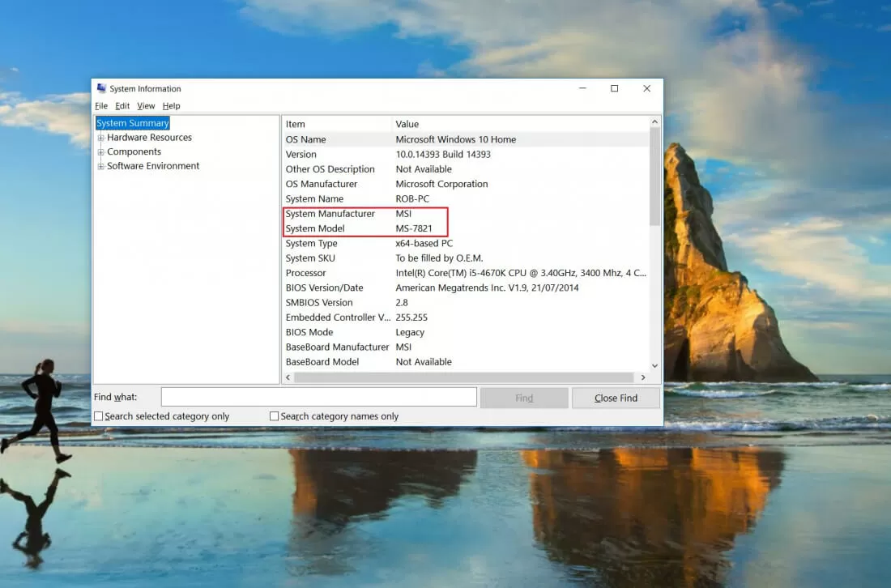Click the Legacy BIOS mode value
Image resolution: width=891 pixels, height=588 pixels.
pos(410,332)
